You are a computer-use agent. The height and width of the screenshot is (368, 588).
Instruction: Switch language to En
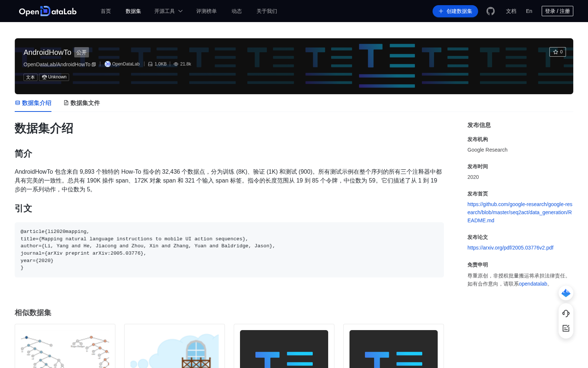tap(529, 11)
